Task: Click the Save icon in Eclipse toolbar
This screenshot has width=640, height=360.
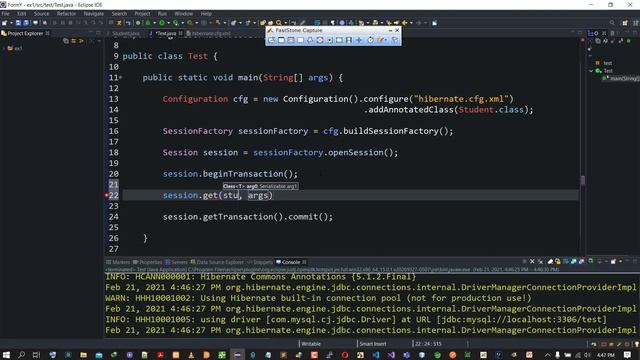Action: 18,23
